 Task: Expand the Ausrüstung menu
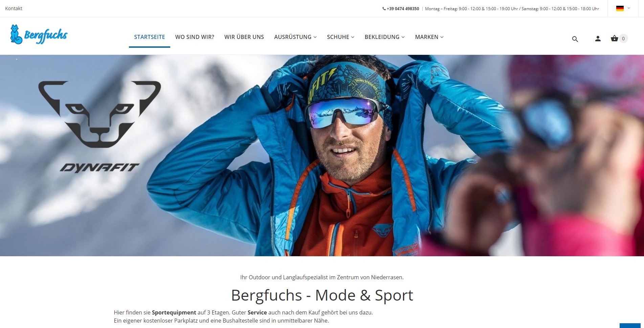(x=295, y=37)
